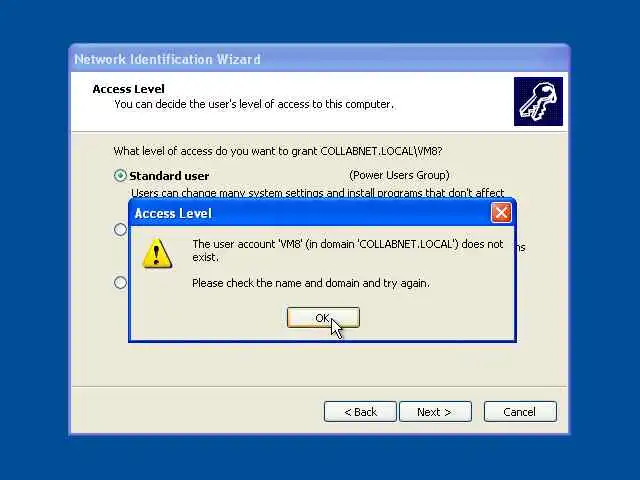Advance the wizard with Next

pyautogui.click(x=435, y=411)
